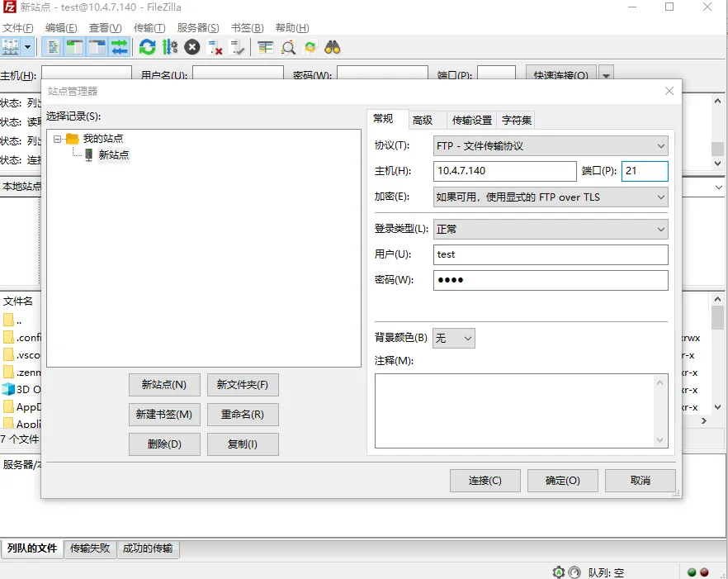The height and width of the screenshot is (579, 728).
Task: Click the 用户 field containing test
Action: [551, 254]
